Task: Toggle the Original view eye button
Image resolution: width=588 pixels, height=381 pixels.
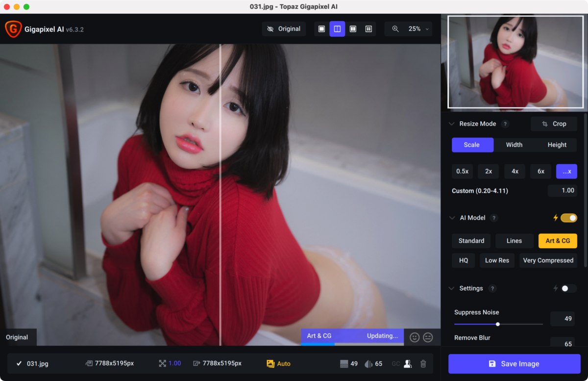Action: point(284,29)
